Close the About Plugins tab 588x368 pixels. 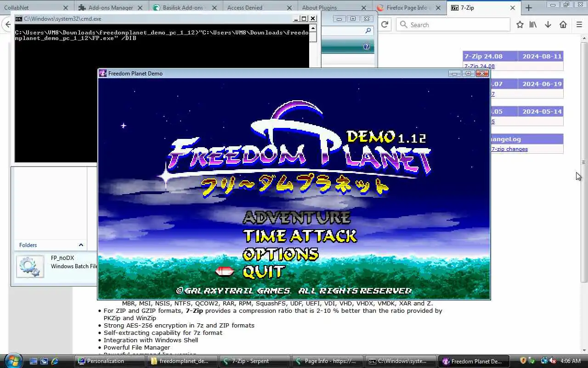tap(363, 8)
